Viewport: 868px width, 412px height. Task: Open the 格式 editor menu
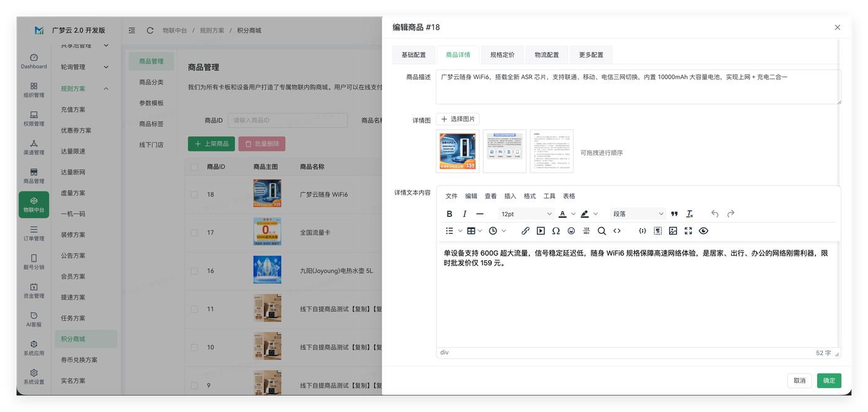click(529, 196)
